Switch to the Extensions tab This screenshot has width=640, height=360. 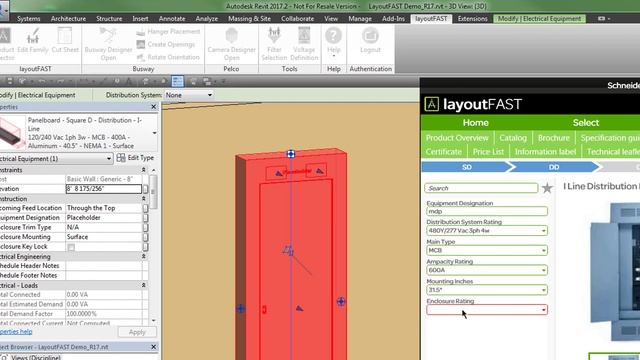pyautogui.click(x=473, y=18)
